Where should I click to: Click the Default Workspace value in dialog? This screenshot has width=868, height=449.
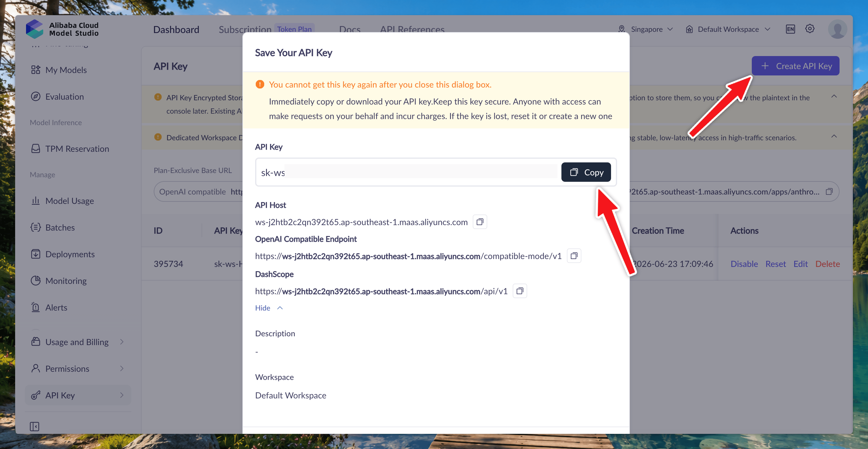tap(291, 395)
